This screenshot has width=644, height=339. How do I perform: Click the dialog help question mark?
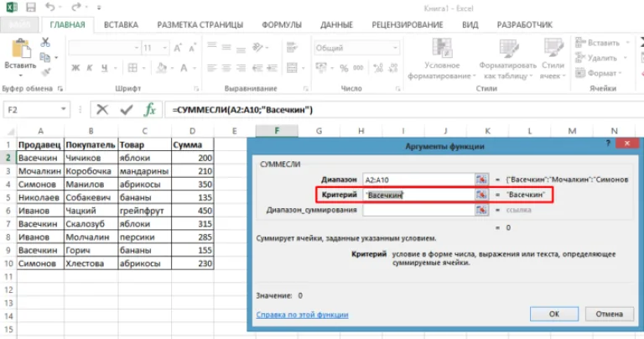coord(608,143)
